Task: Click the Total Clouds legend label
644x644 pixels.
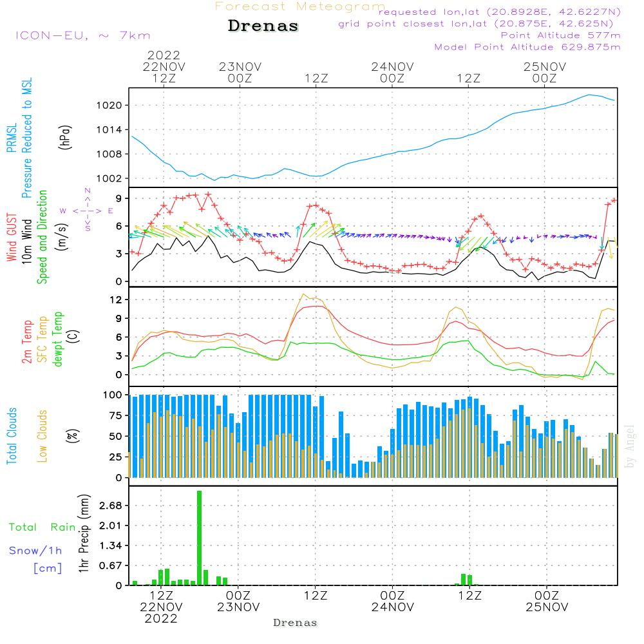Action: tap(12, 436)
